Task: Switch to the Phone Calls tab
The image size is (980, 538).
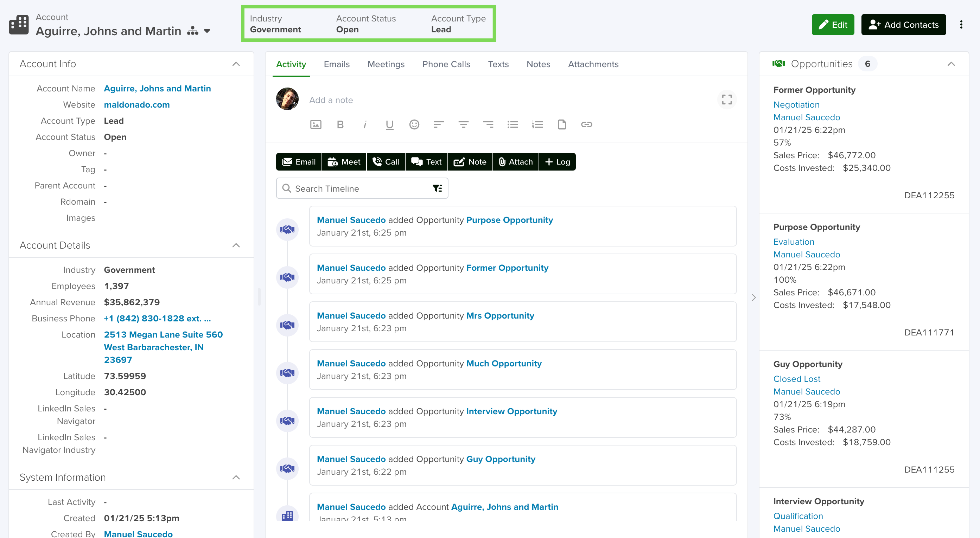Action: click(x=446, y=64)
